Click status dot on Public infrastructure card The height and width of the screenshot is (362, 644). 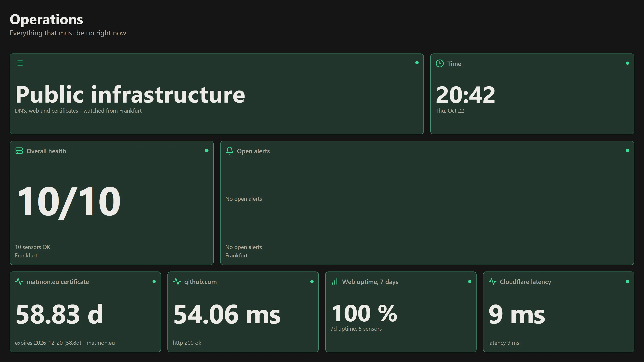pyautogui.click(x=417, y=63)
